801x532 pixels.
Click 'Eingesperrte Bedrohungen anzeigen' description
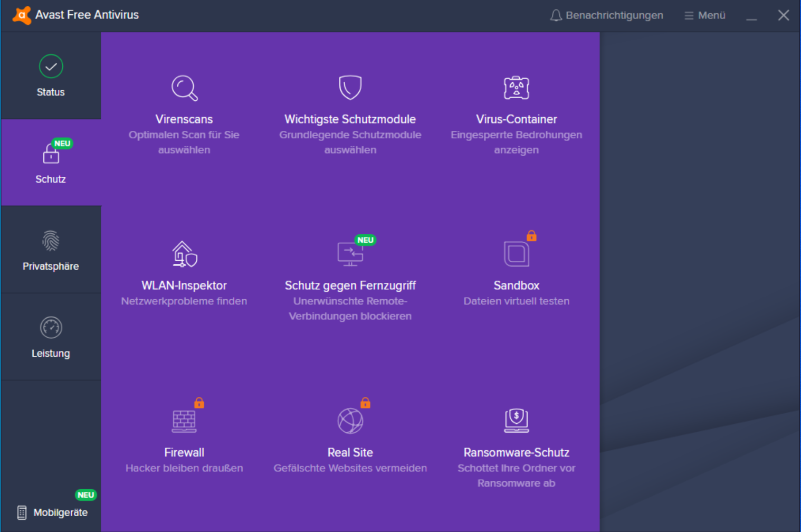point(517,142)
